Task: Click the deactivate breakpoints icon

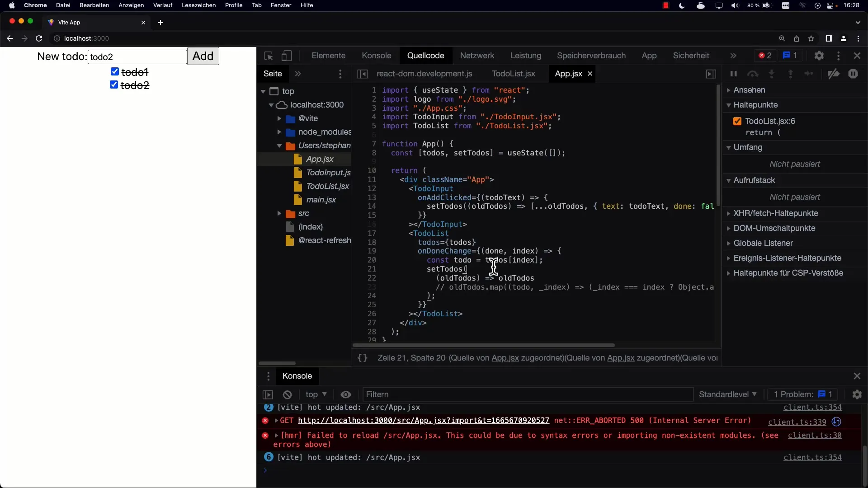Action: [834, 73]
